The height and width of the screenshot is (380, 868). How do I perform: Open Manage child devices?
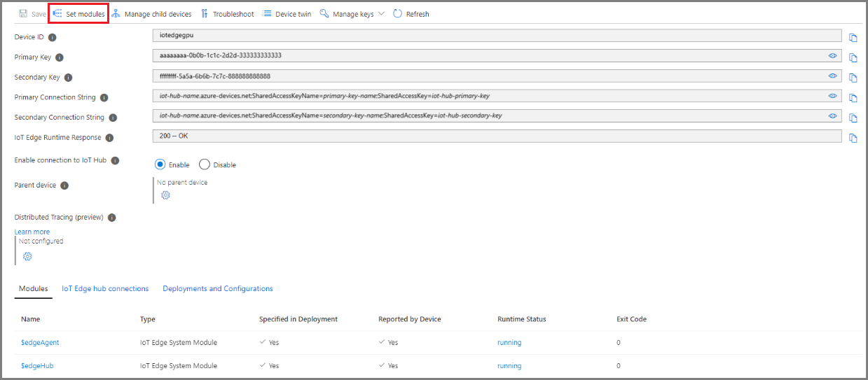click(151, 14)
